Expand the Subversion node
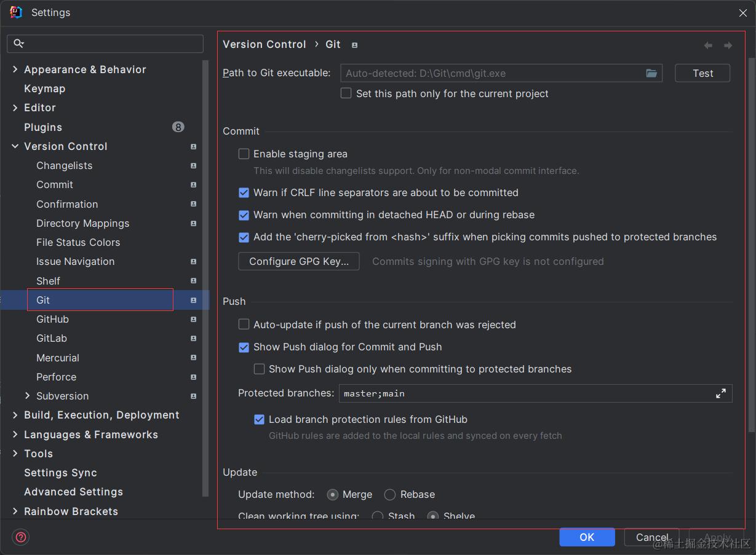 click(27, 396)
